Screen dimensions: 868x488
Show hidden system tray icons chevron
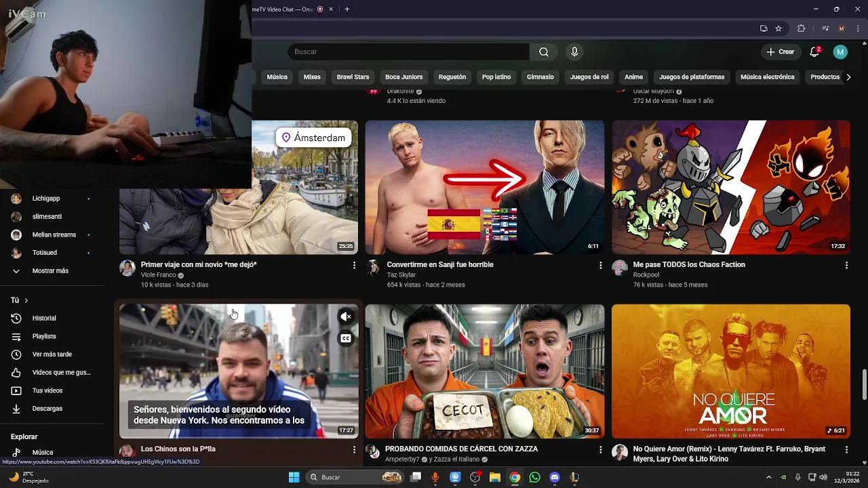769,477
